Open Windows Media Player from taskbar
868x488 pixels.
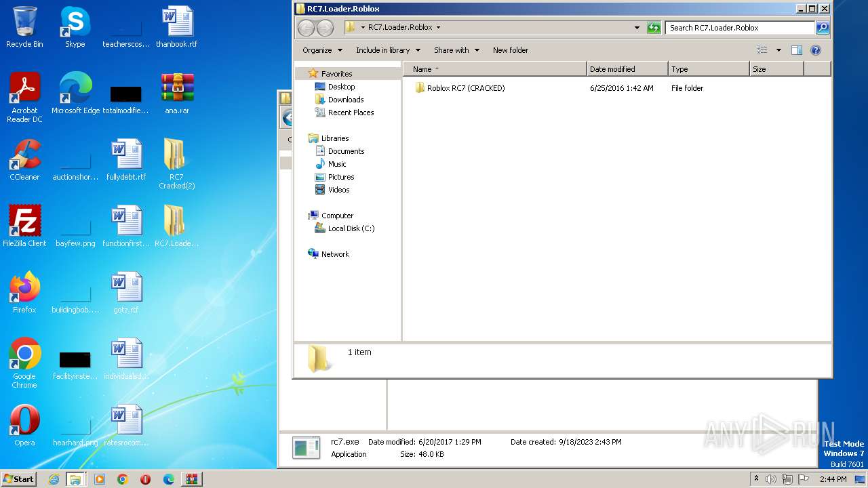100,479
